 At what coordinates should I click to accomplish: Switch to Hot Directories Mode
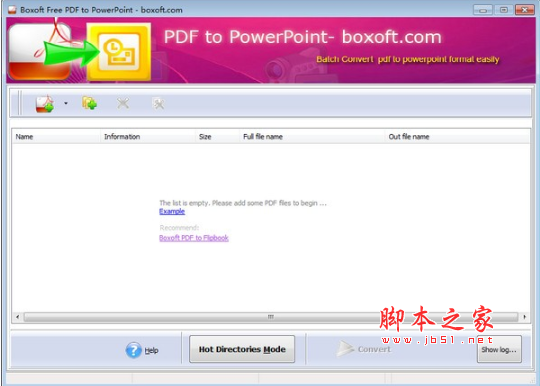[242, 349]
